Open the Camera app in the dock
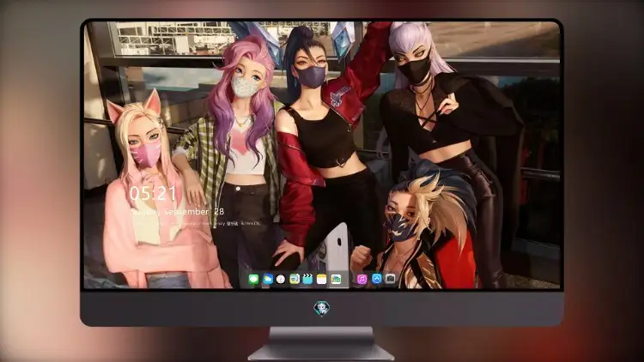This screenshot has width=644, height=362. click(x=390, y=279)
